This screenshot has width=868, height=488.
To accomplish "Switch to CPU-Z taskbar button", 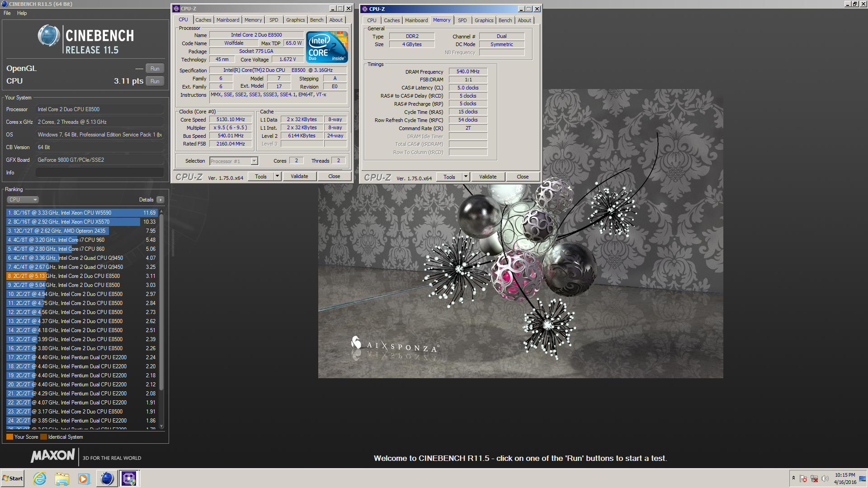I will 129,479.
